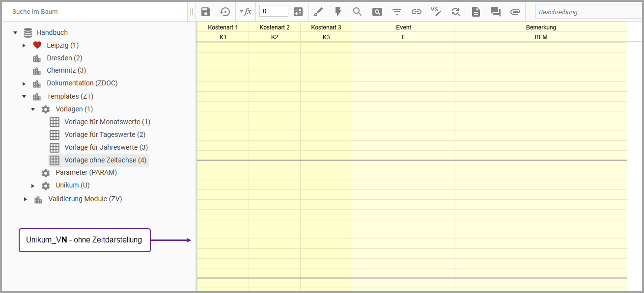Select the paintbrush format tool
This screenshot has height=293, width=644.
coord(318,12)
